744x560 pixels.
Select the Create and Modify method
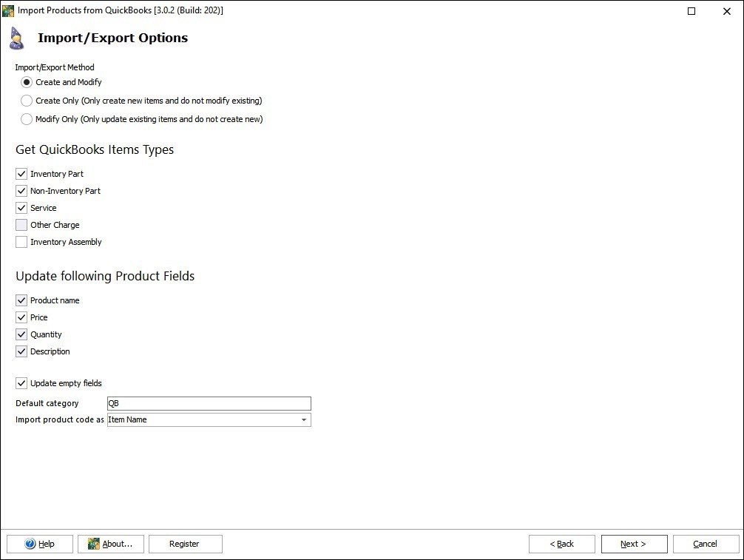[x=26, y=82]
